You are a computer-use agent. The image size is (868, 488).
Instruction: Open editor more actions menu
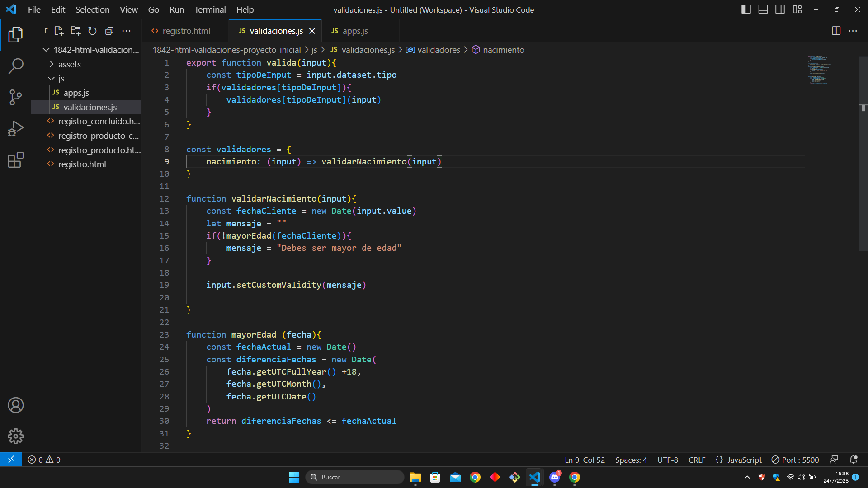pos(853,31)
